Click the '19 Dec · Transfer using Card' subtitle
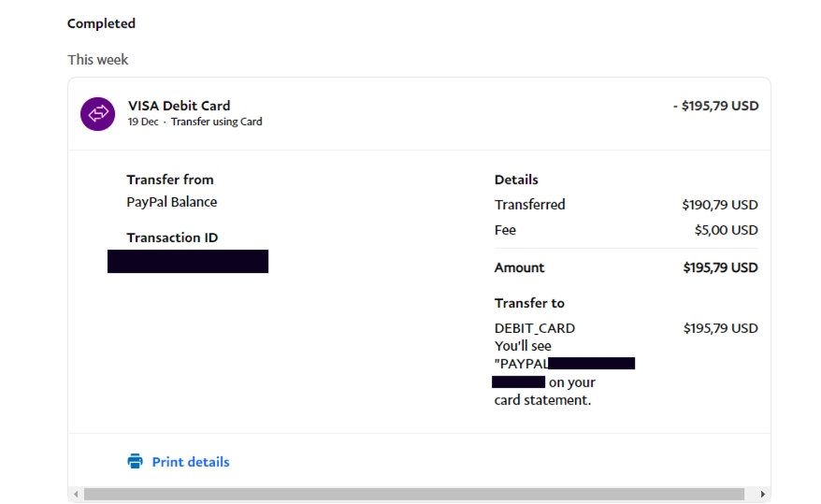The image size is (821, 504). (x=194, y=122)
